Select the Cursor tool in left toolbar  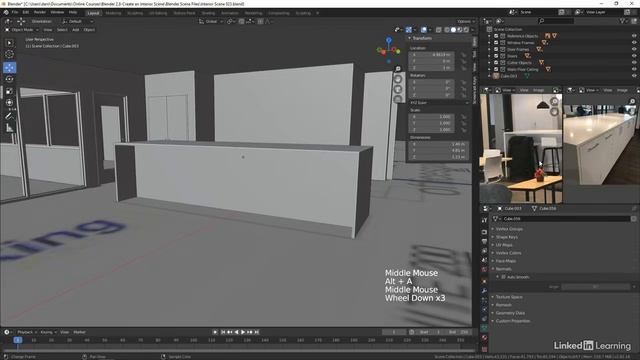tap(9, 54)
